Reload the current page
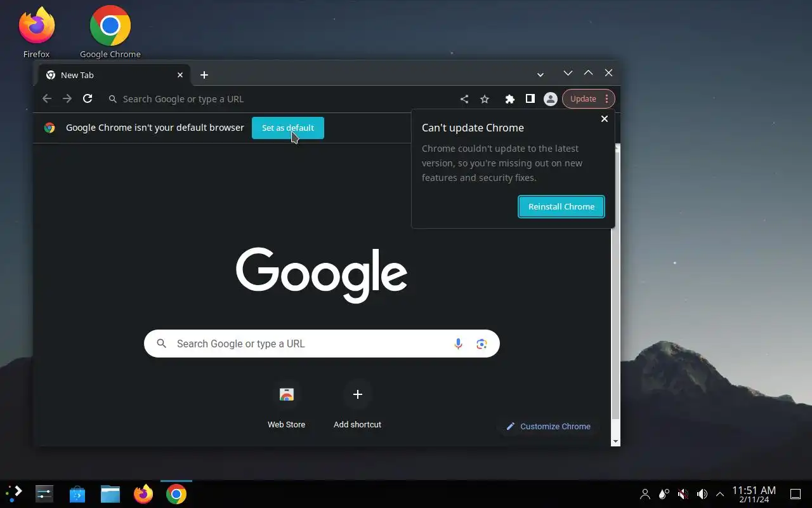Image resolution: width=812 pixels, height=508 pixels. [x=88, y=98]
